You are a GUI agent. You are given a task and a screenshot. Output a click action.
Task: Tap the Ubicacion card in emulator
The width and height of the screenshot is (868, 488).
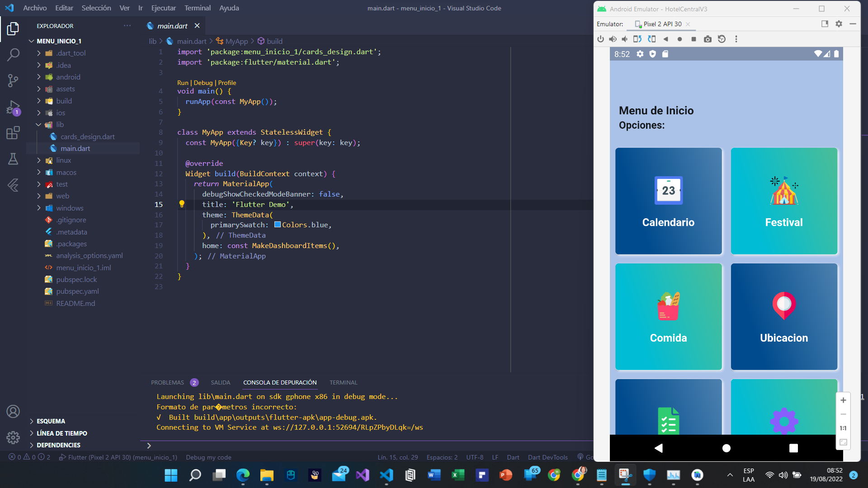click(784, 317)
